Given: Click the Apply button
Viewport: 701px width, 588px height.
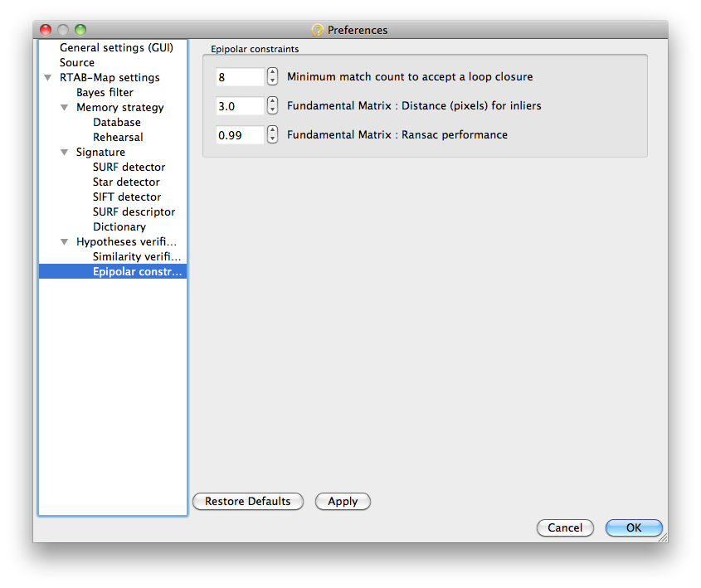Looking at the screenshot, I should [343, 501].
